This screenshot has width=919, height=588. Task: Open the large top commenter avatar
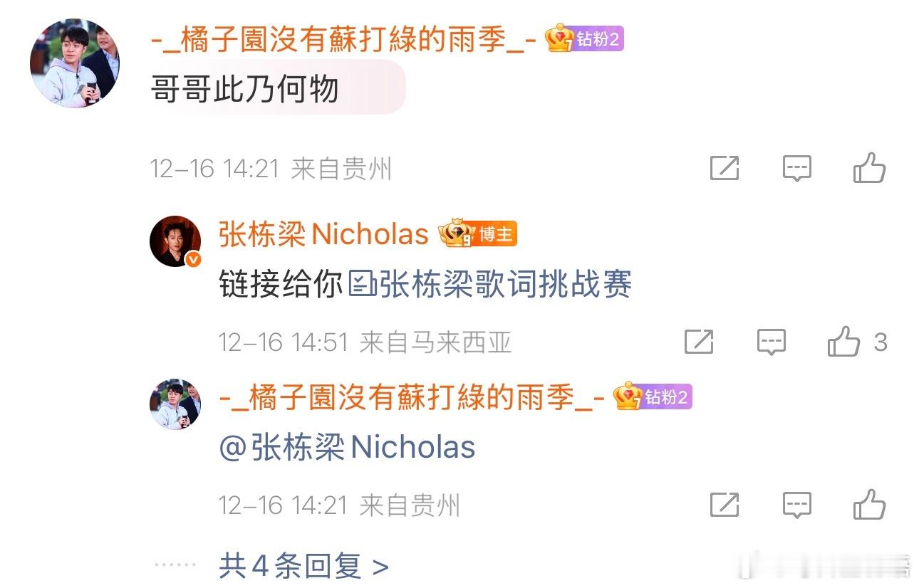click(74, 63)
